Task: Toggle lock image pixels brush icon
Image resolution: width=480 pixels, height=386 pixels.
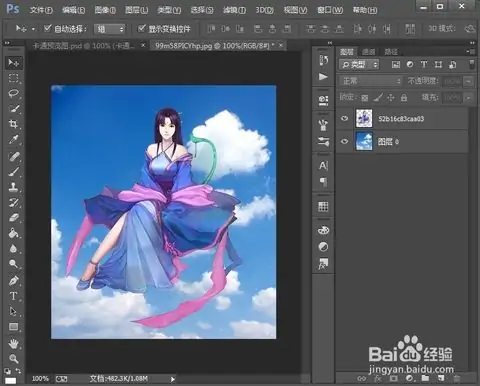Action: point(378,98)
